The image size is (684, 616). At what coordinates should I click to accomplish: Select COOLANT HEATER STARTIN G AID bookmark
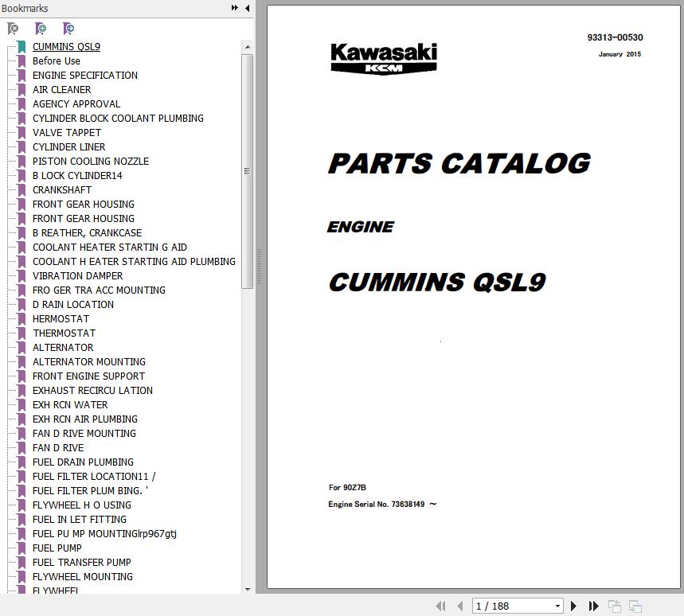(x=110, y=248)
